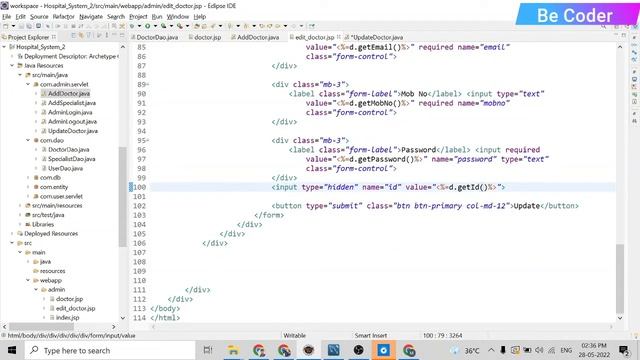Viewport: 640px width, 360px height.
Task: Select Deployed Resources in the tree
Action: click(51, 234)
